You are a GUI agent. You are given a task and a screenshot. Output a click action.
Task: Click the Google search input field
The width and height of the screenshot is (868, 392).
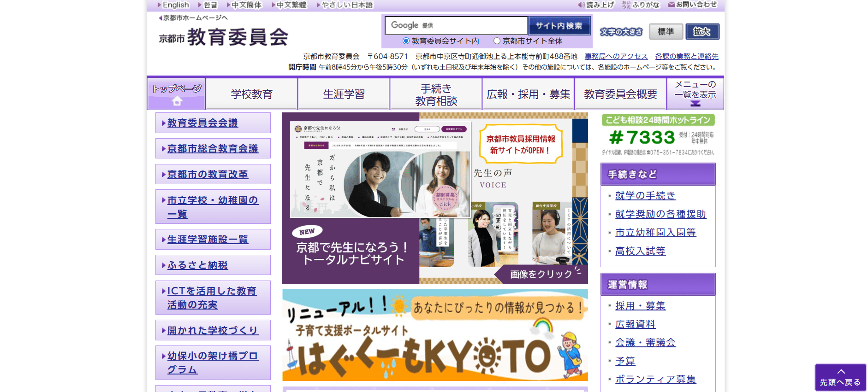tap(456, 25)
